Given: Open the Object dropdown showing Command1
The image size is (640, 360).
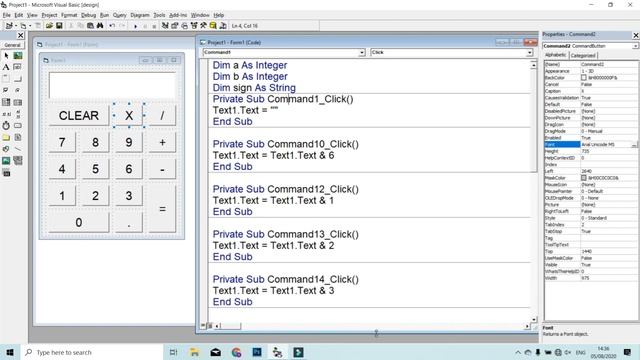Looking at the screenshot, I should pyautogui.click(x=362, y=53).
